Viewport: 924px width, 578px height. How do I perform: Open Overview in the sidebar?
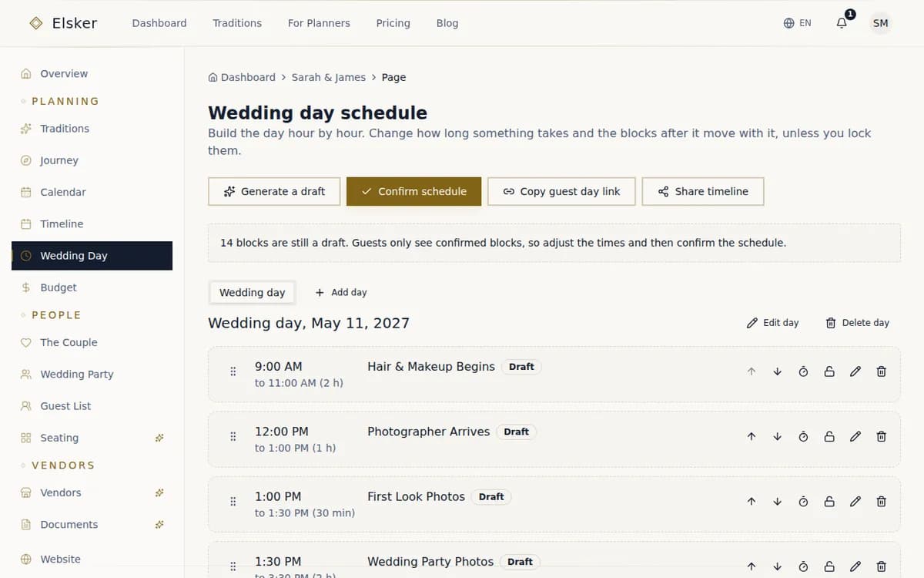click(92, 74)
